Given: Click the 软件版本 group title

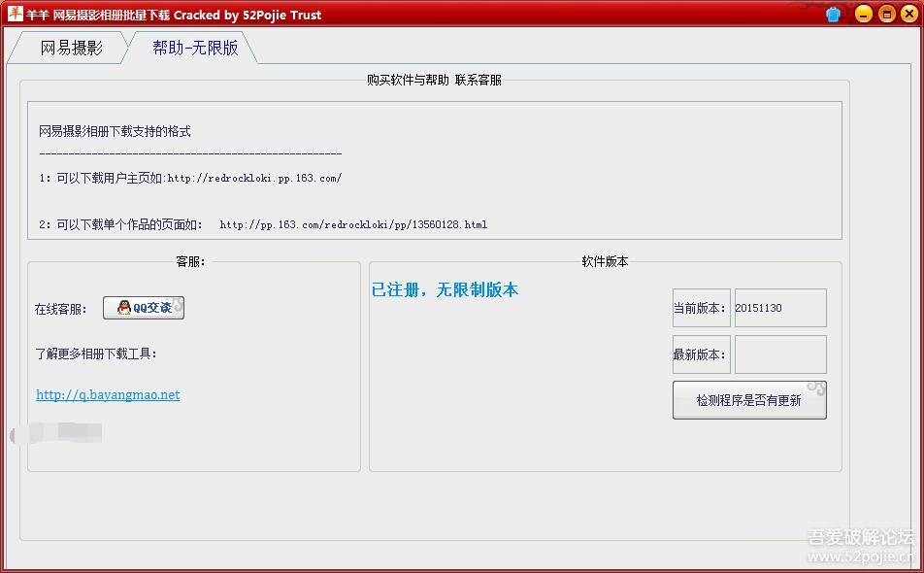Looking at the screenshot, I should (x=606, y=261).
